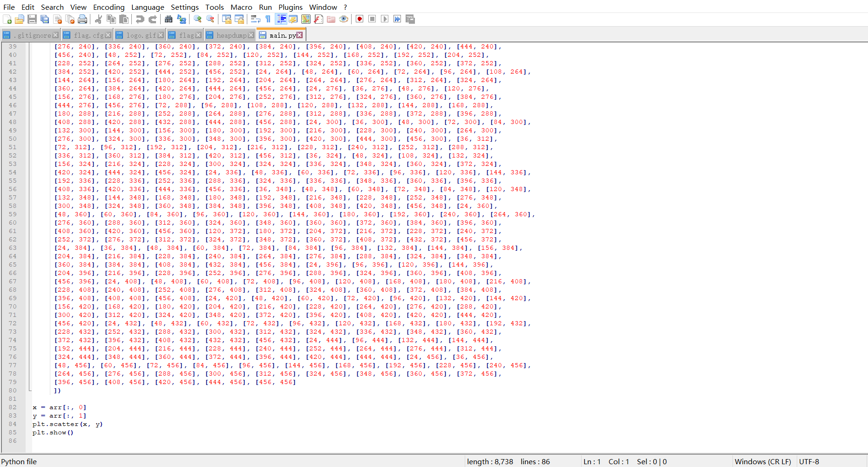868x467 pixels.
Task: Zoom out on the editor text
Action: [210, 19]
